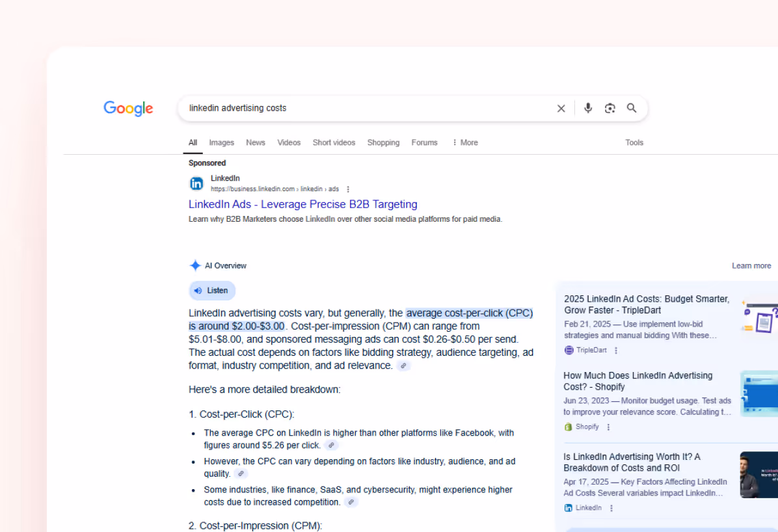Open Shopify's How Much Does LinkedIn Advertising Cost article
Image resolution: width=778 pixels, height=532 pixels.
(638, 381)
